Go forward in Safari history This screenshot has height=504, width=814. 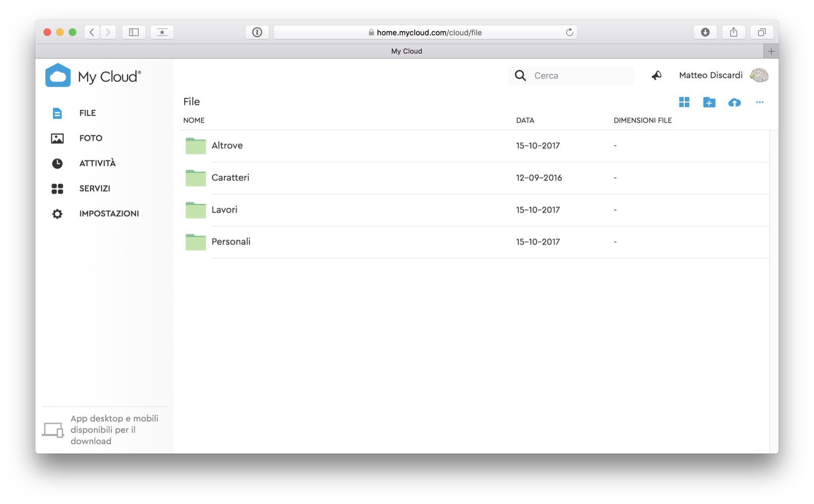(x=108, y=32)
